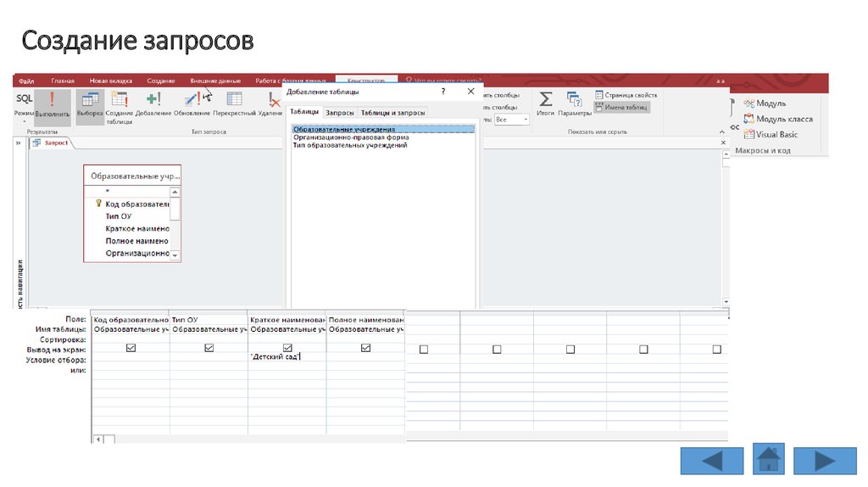Uncheck display checkbox for Тип ОУ column
Viewport: 868px width, 487px height.
pos(209,348)
